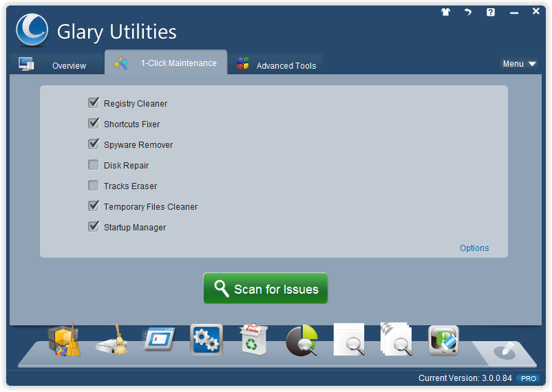
Task: Open Duplicate Files Finder stacked pages icon
Action: [396, 339]
